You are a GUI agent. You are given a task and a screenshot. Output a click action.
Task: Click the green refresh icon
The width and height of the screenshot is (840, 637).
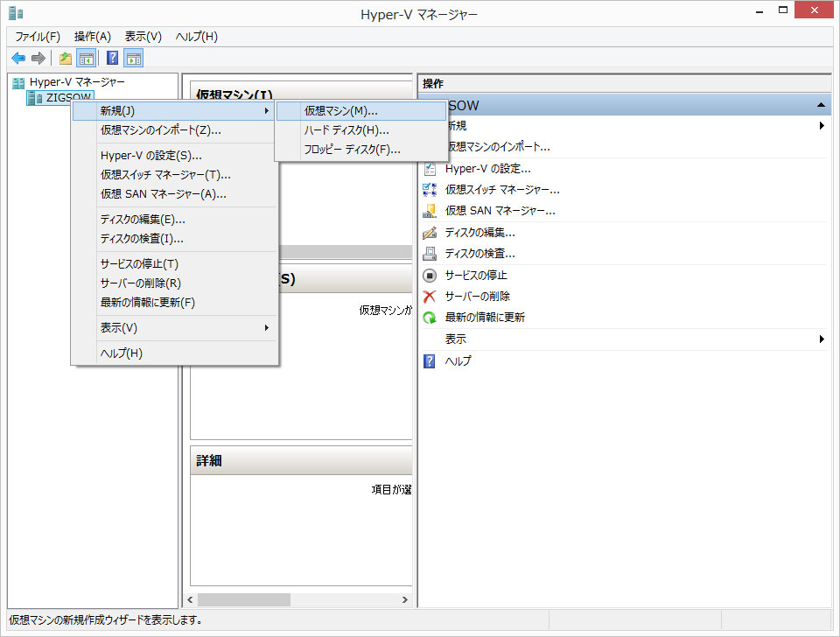(430, 318)
